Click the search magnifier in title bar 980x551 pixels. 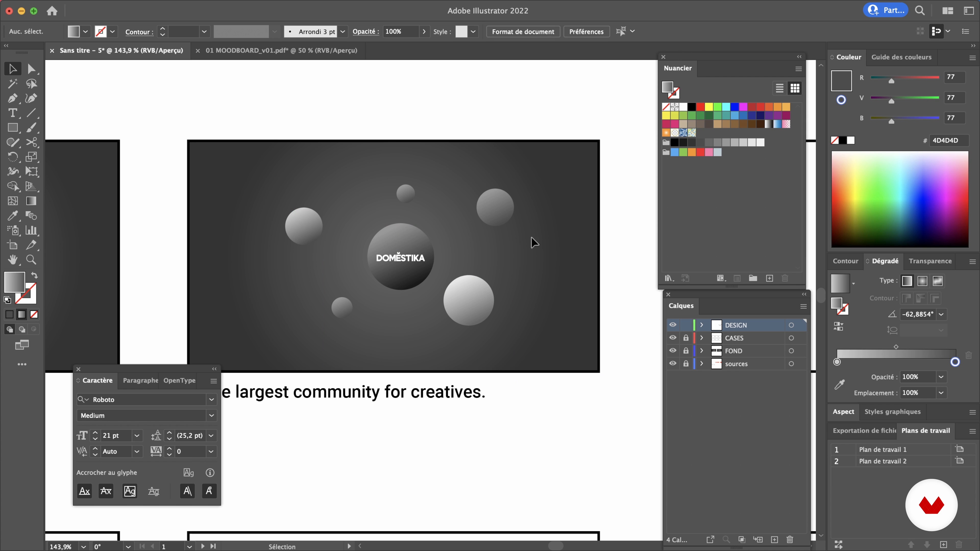click(x=920, y=11)
